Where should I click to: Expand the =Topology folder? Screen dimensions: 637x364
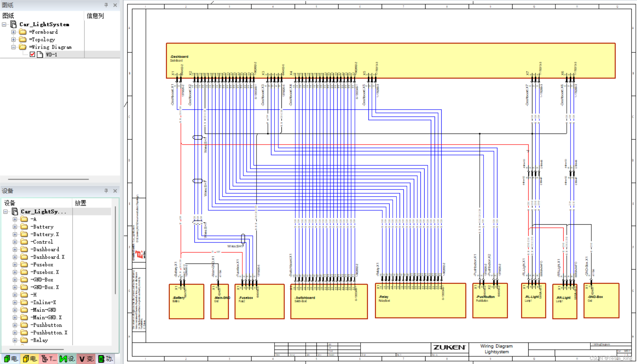coord(14,39)
